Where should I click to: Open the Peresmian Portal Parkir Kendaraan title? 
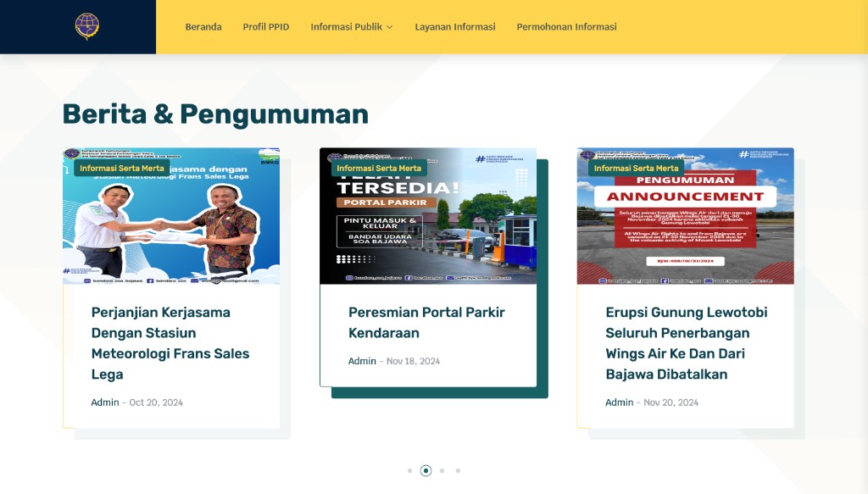[x=426, y=323]
